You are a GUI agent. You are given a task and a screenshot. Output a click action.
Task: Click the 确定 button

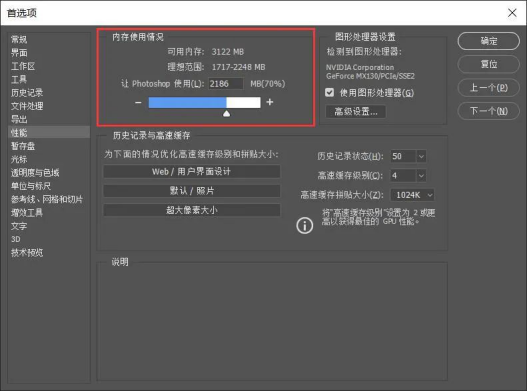coord(489,41)
